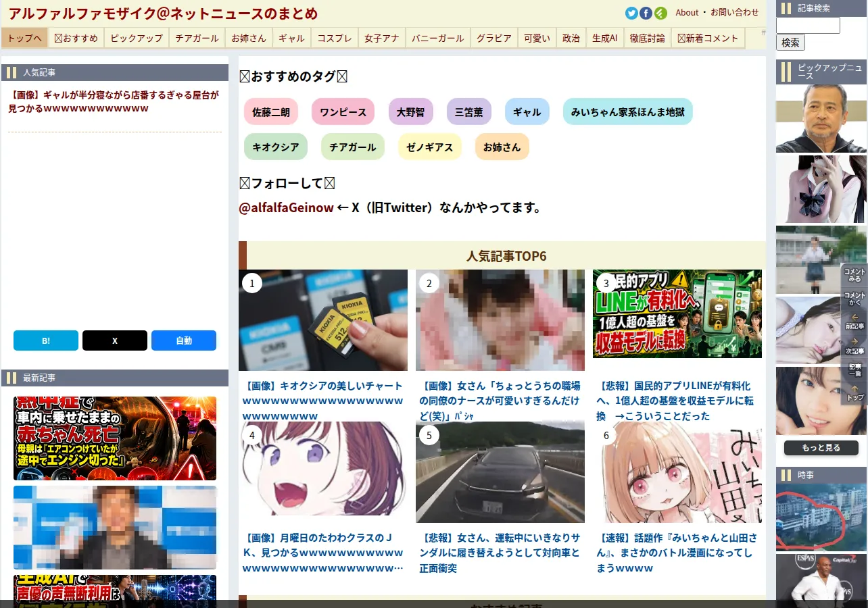Image resolution: width=868 pixels, height=608 pixels.
Task: Select the green キオクシア tag
Action: (x=276, y=147)
